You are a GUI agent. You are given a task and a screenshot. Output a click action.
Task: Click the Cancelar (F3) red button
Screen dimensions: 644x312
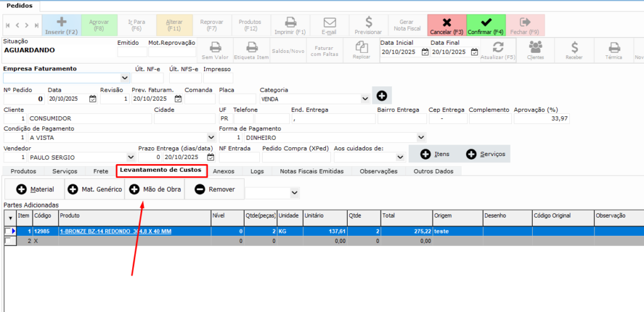coord(447,25)
